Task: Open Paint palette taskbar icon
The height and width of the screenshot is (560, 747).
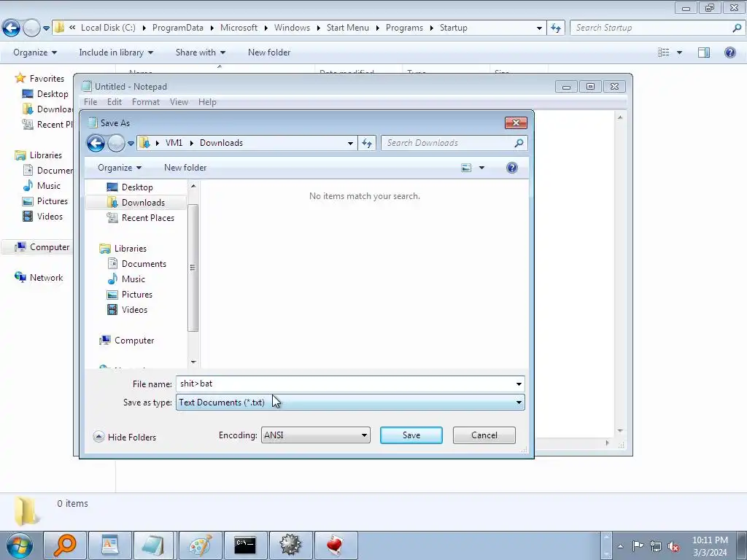Action: (200, 545)
